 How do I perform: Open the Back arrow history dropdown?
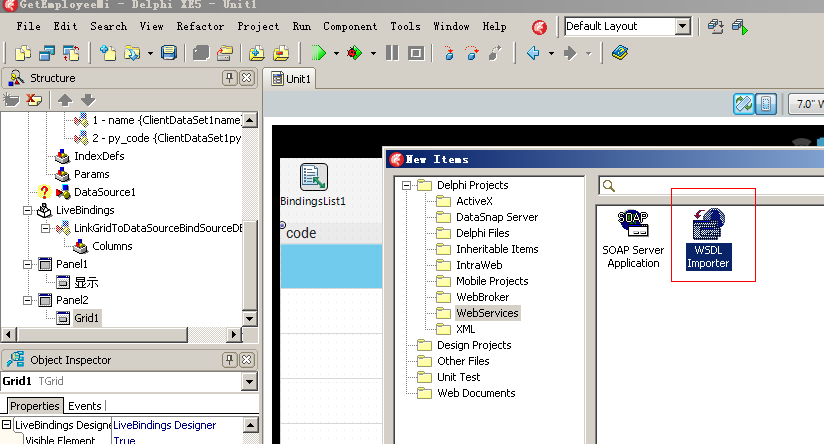pyautogui.click(x=551, y=54)
